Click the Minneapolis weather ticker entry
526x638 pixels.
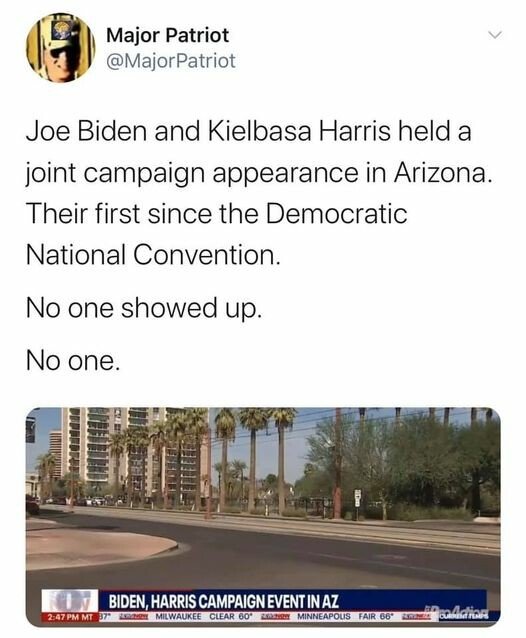345,616
